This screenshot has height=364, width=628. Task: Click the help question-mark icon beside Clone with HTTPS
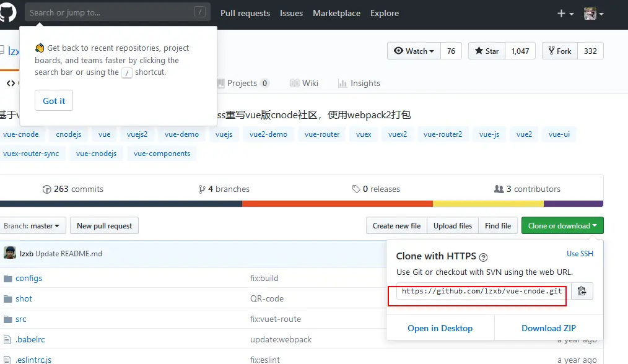(484, 257)
